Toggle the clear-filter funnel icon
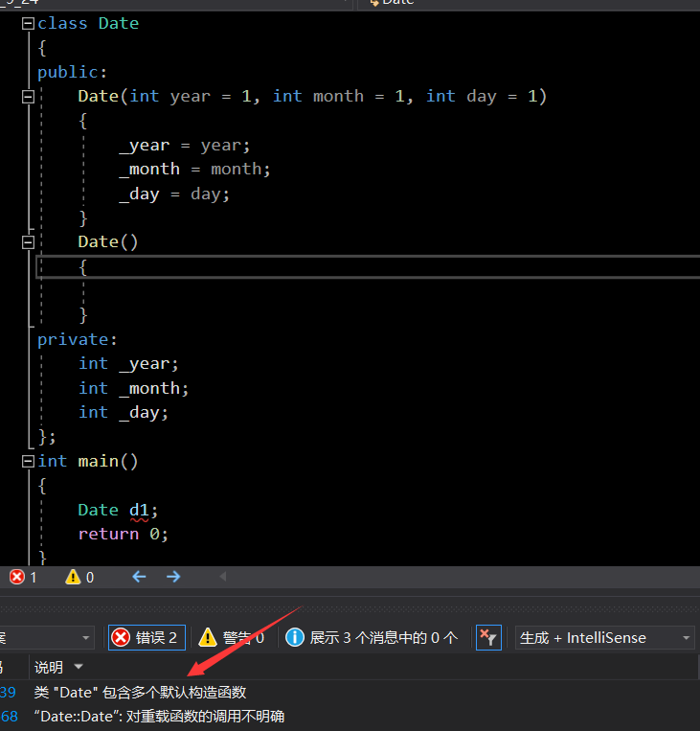Image resolution: width=700 pixels, height=731 pixels. click(488, 637)
